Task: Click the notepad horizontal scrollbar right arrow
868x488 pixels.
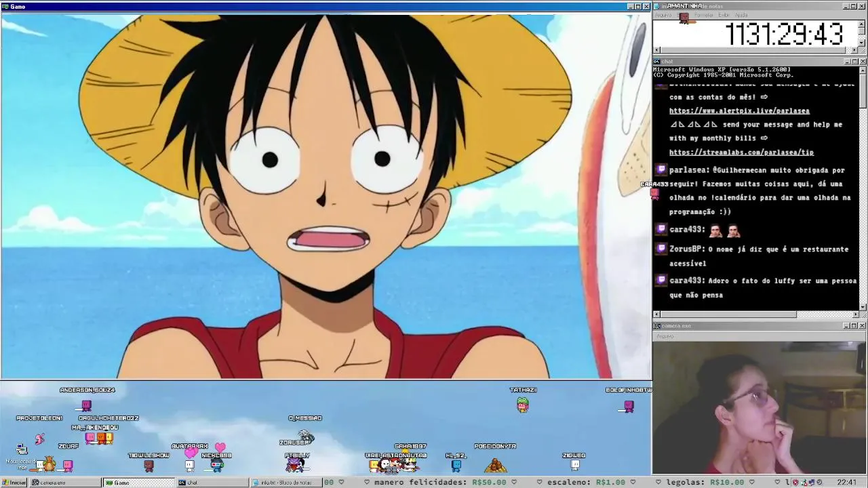Action: click(x=854, y=49)
